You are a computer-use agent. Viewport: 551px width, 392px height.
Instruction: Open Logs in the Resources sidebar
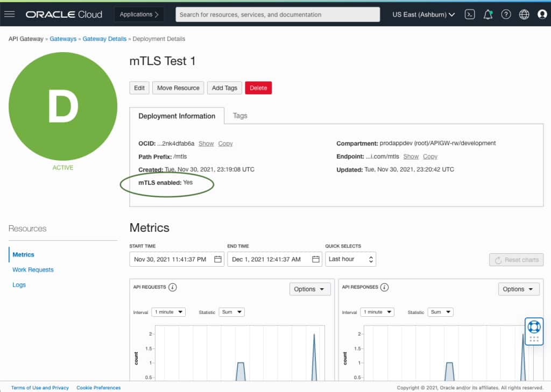(19, 284)
